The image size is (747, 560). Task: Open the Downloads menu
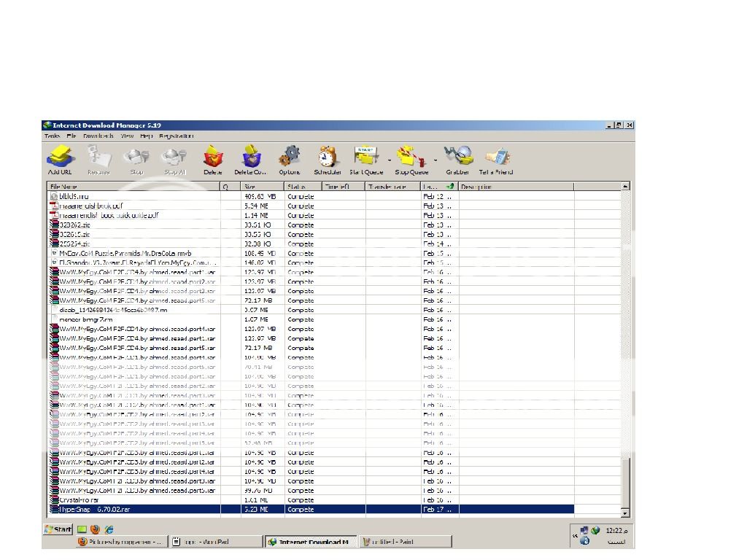[x=98, y=136]
